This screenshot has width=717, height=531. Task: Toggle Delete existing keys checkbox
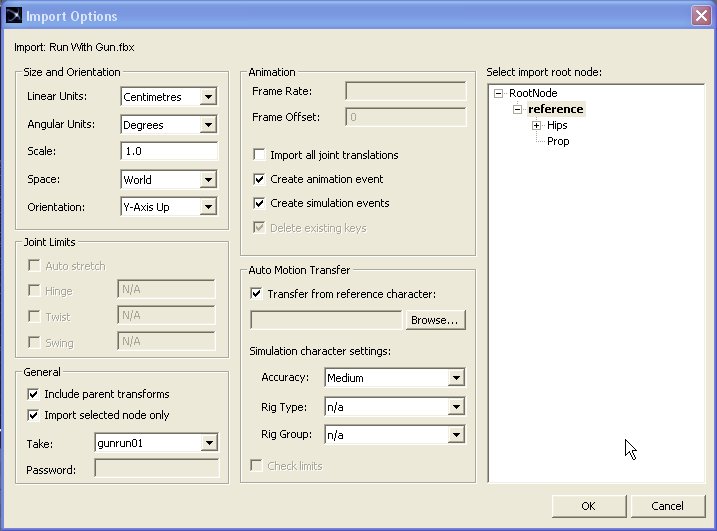(x=259, y=227)
